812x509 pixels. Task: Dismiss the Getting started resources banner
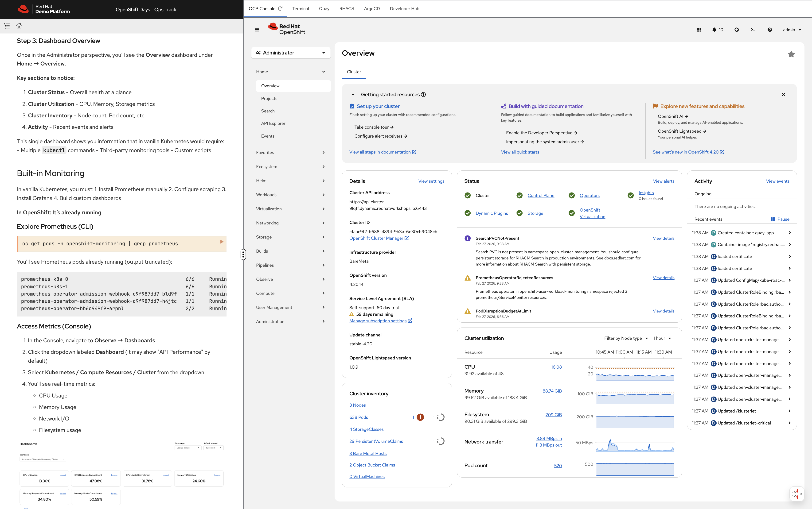[x=783, y=95]
